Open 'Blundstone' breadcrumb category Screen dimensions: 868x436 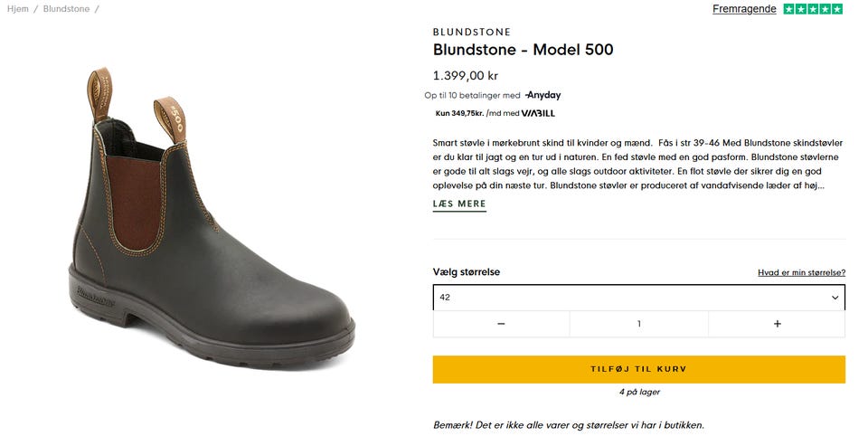tap(66, 9)
